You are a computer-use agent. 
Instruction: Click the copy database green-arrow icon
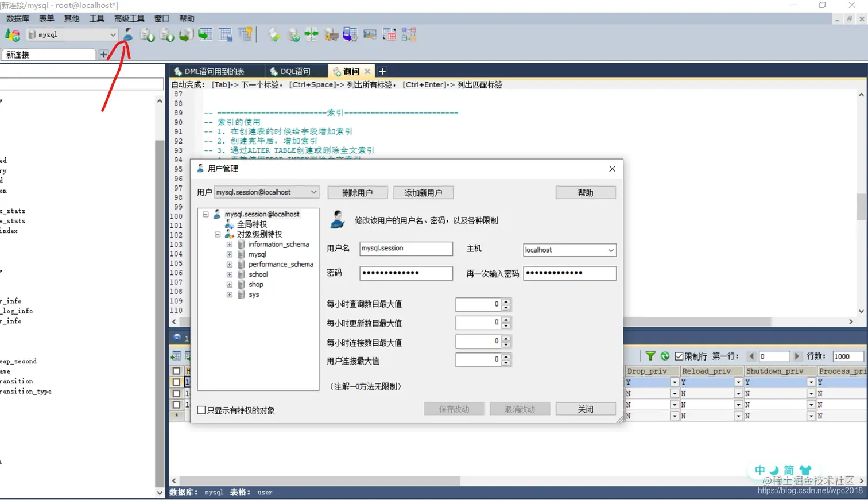click(186, 35)
